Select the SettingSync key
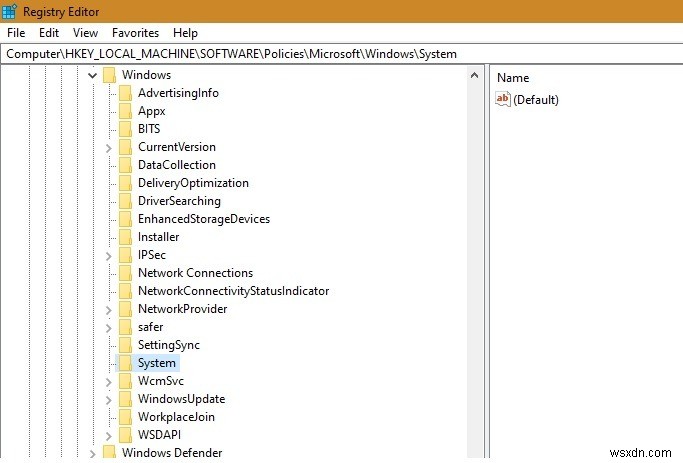The width and height of the screenshot is (683, 463). point(169,345)
